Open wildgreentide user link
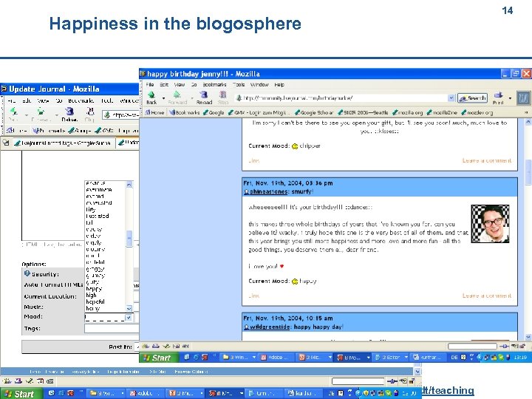The width and height of the screenshot is (532, 399). (270, 327)
